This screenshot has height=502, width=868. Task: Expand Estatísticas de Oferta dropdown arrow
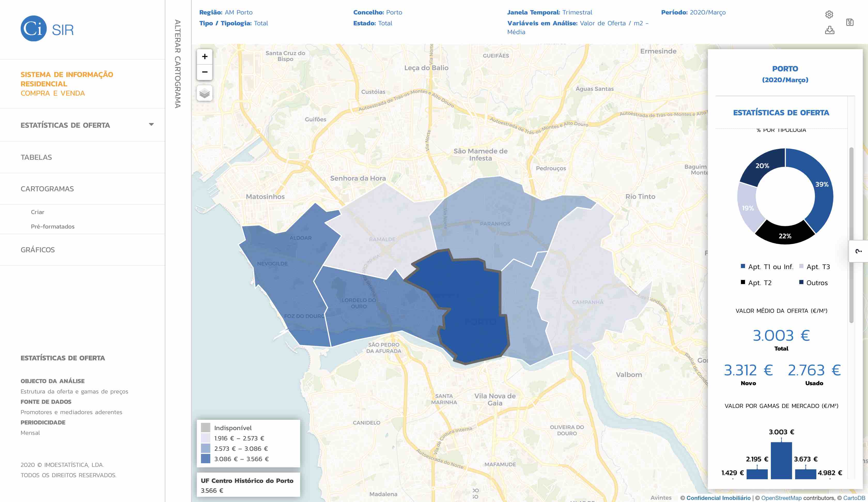151,124
